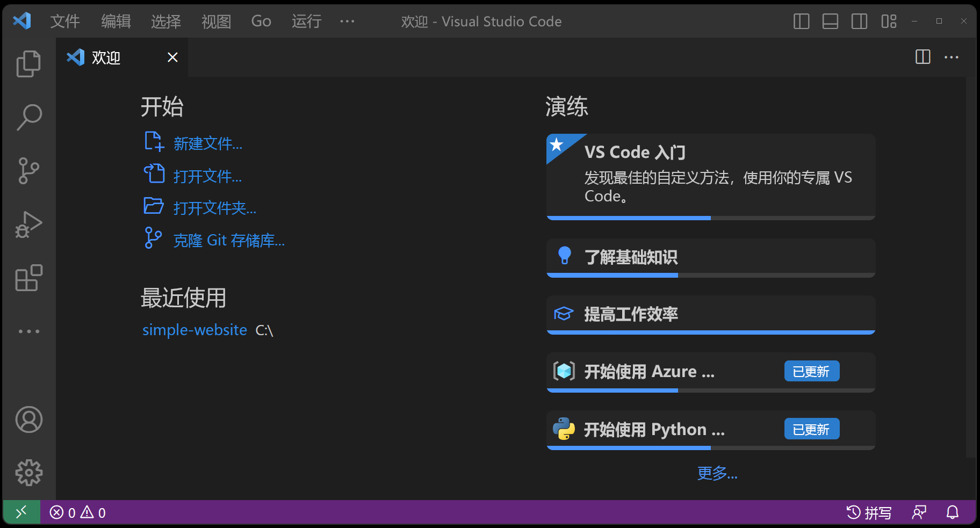This screenshot has width=980, height=528.
Task: Click the 拼写 history status item
Action: [869, 512]
